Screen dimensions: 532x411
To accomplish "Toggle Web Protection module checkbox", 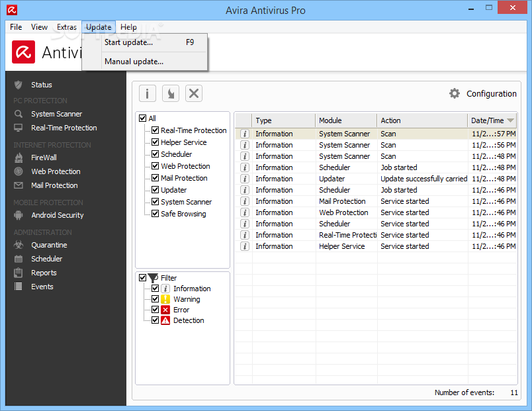I will tap(155, 165).
